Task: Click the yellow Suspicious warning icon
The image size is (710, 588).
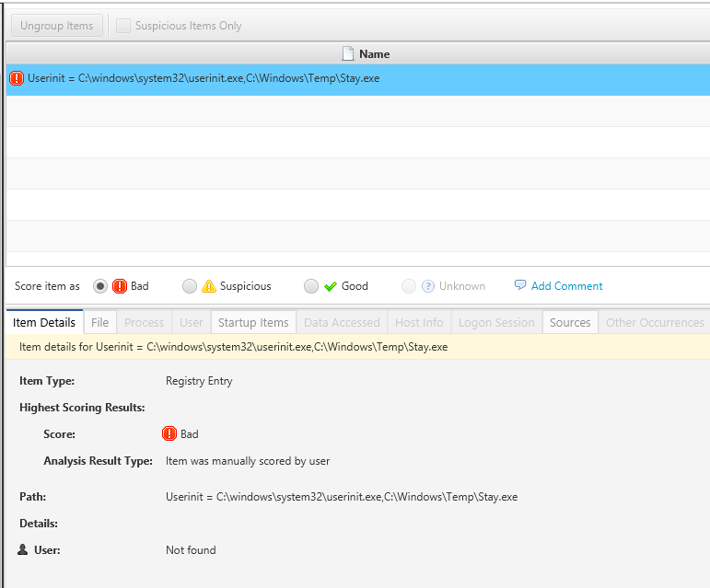Action: (x=209, y=286)
